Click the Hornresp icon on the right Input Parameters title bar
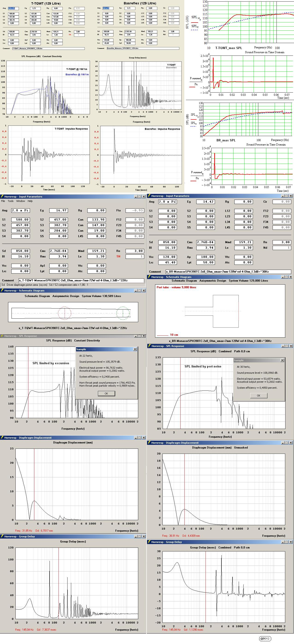 pos(149,196)
